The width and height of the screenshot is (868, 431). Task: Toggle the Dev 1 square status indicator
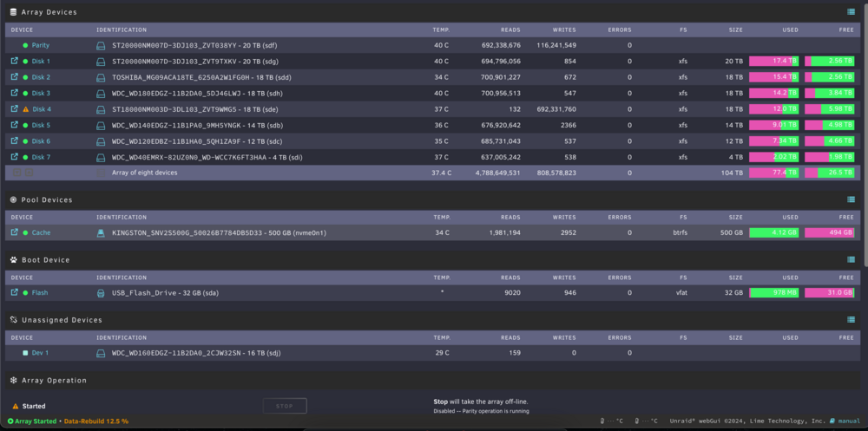[x=25, y=353]
